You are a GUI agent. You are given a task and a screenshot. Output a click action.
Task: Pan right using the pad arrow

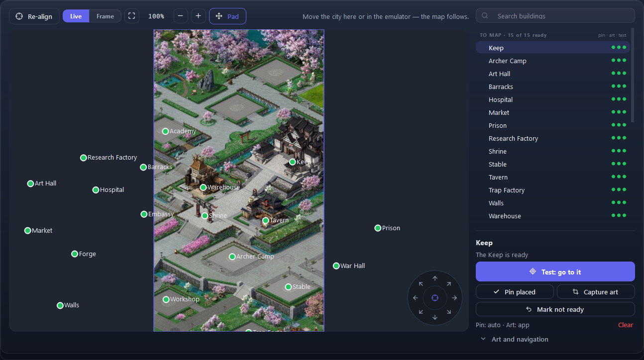pos(454,298)
